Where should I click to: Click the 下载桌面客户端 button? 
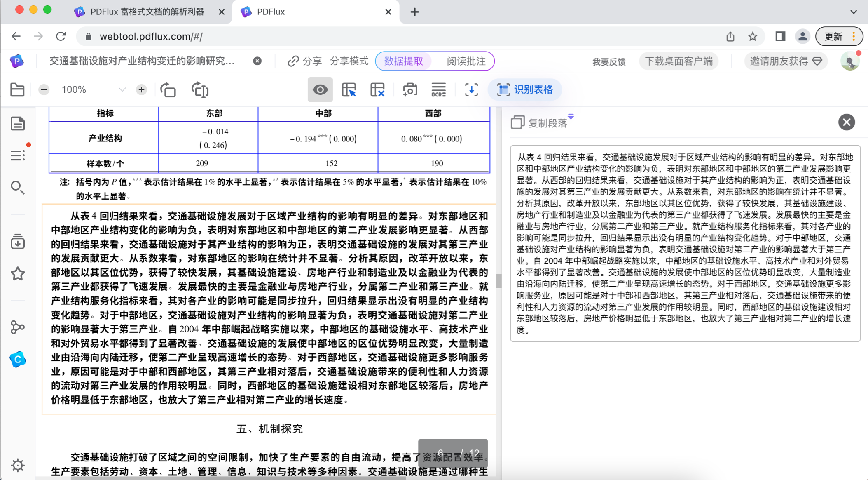click(678, 61)
